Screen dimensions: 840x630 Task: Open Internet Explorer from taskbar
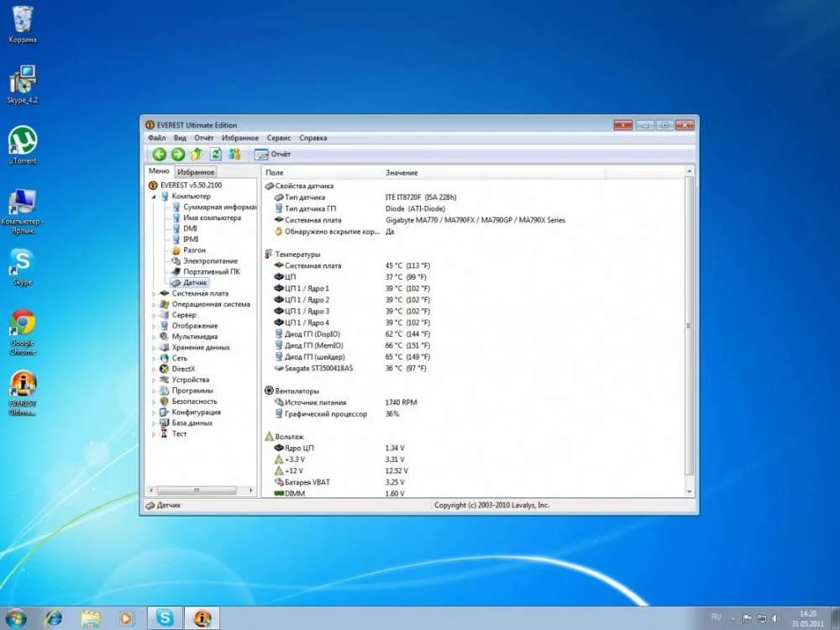point(53,619)
